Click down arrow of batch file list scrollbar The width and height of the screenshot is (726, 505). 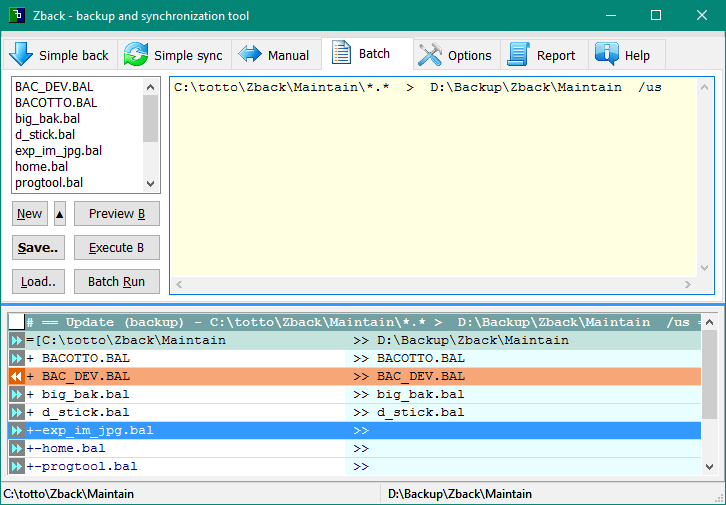150,183
